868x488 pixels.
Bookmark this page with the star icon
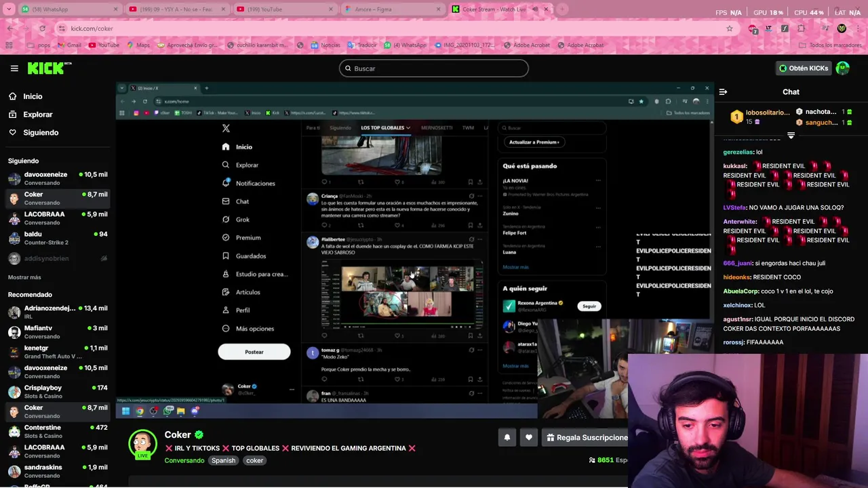click(730, 28)
